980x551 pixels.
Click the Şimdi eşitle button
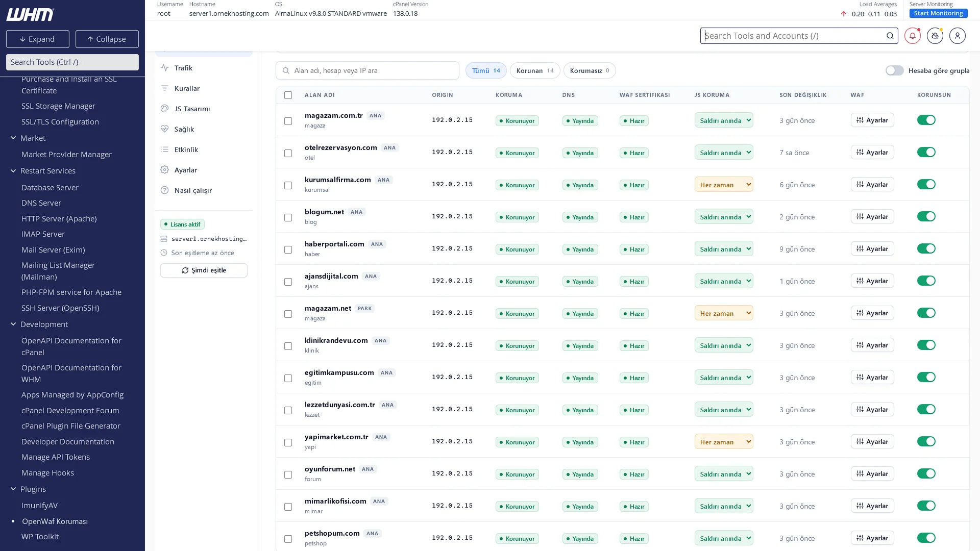pos(204,270)
